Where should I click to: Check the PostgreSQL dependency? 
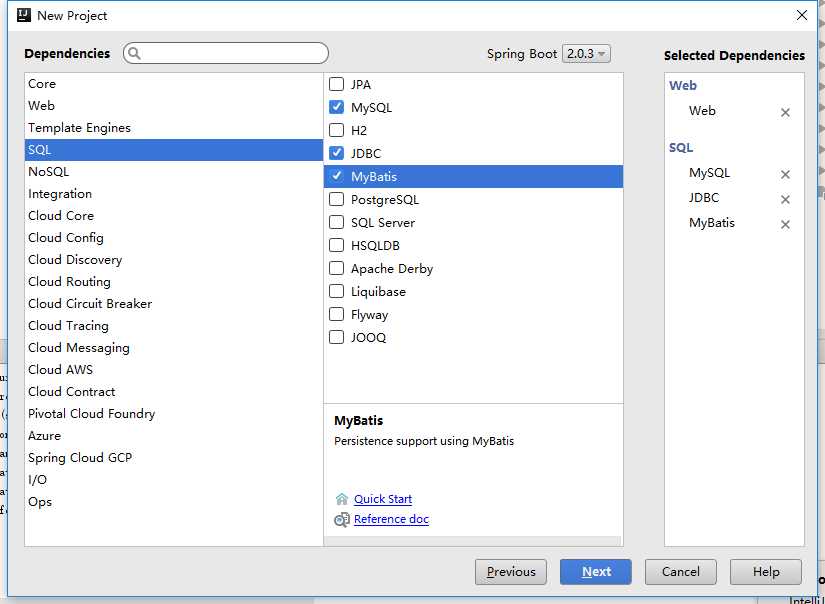(336, 199)
